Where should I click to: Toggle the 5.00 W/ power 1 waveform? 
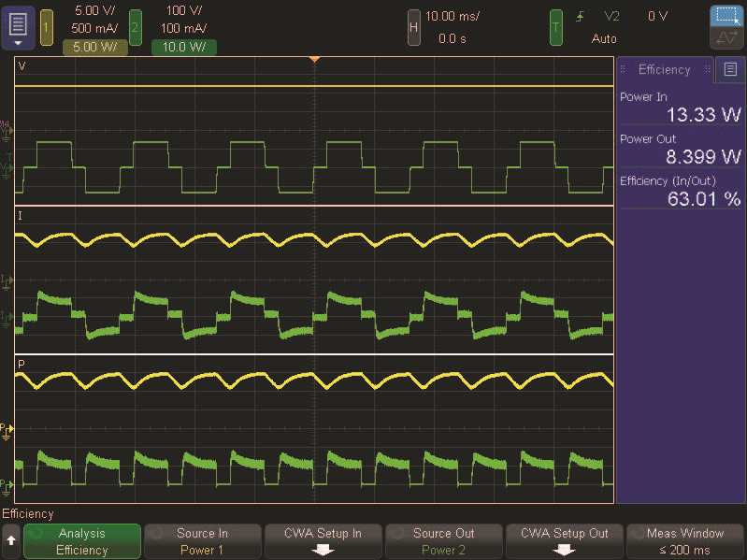94,49
